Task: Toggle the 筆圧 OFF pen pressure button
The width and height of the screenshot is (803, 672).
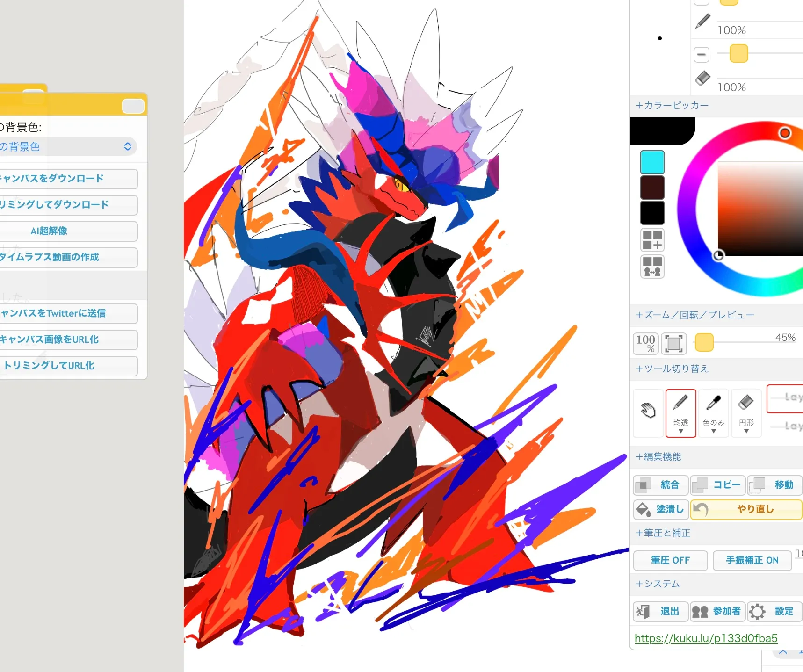Action: click(670, 560)
